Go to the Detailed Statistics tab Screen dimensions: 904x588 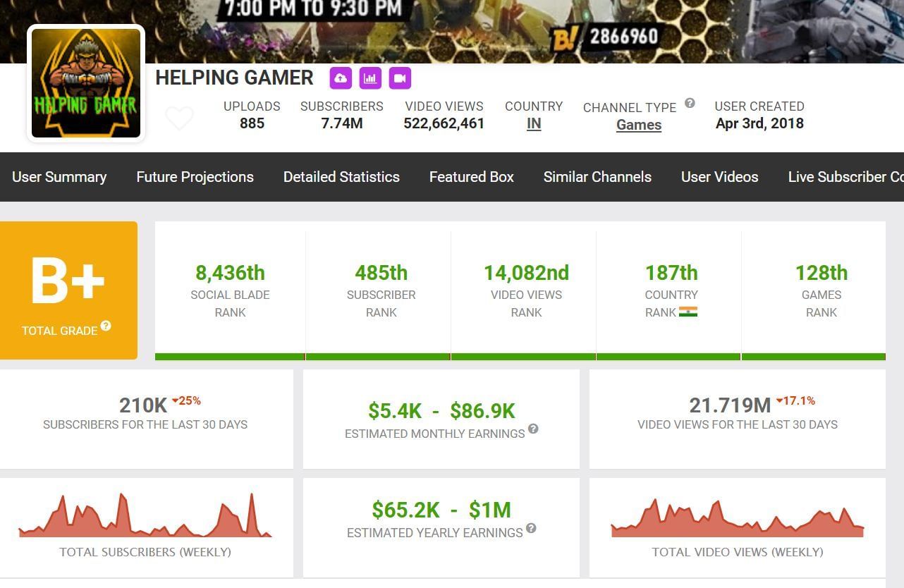tap(341, 177)
